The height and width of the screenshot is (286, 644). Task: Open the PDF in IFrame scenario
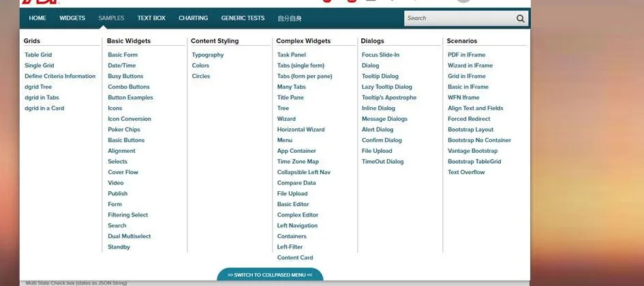point(467,55)
